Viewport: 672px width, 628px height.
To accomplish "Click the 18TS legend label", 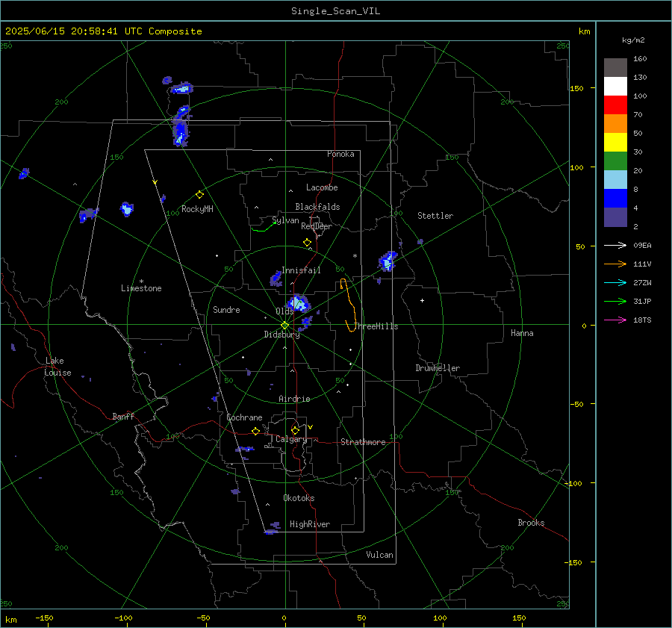I will [642, 320].
